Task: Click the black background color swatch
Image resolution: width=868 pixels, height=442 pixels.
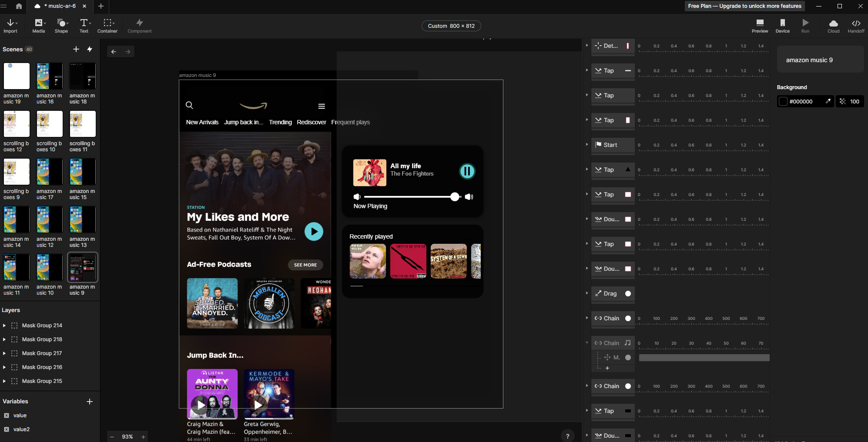Action: point(783,101)
